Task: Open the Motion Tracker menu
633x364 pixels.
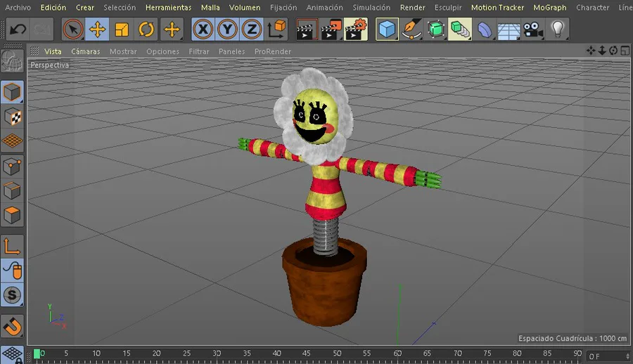Action: pyautogui.click(x=497, y=7)
